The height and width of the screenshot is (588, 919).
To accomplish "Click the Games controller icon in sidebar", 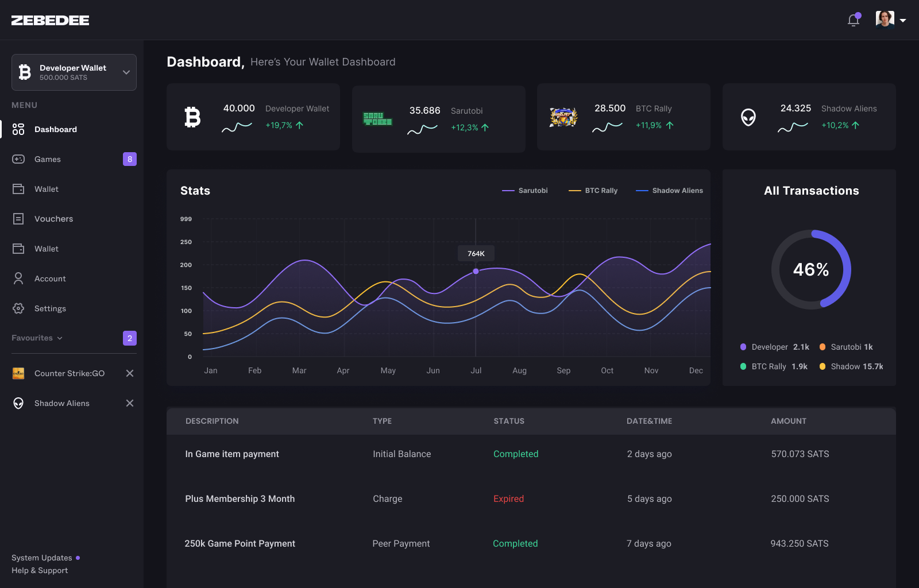I will pos(18,159).
